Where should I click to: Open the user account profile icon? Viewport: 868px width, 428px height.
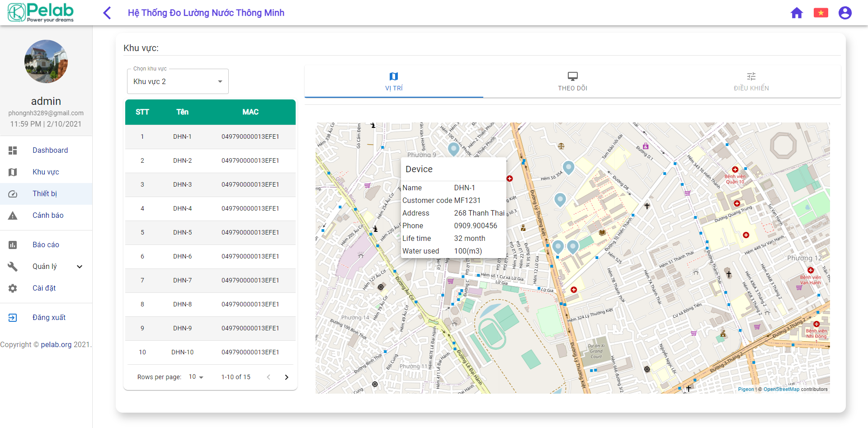click(x=844, y=13)
